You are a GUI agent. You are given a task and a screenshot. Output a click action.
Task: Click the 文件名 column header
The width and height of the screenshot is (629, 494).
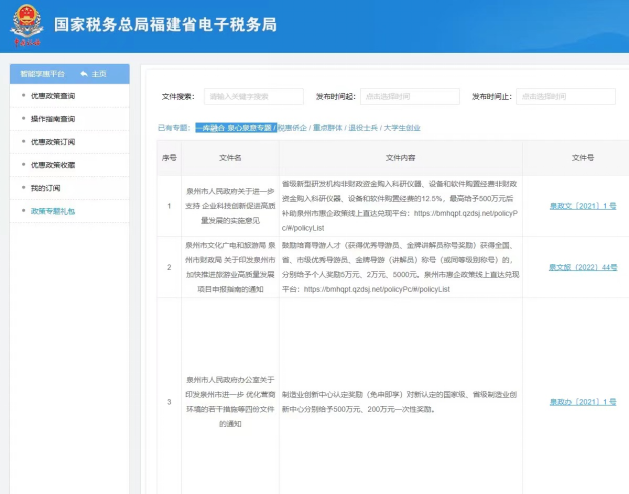[x=230, y=158]
